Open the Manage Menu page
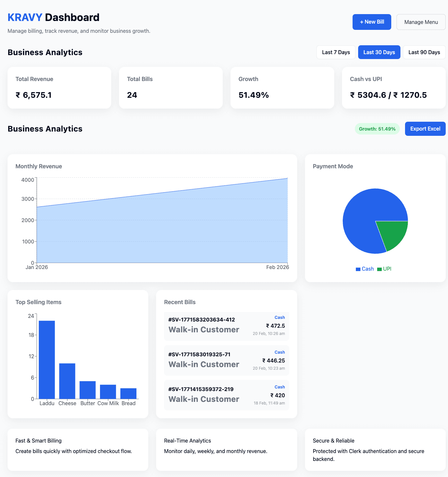 [421, 22]
